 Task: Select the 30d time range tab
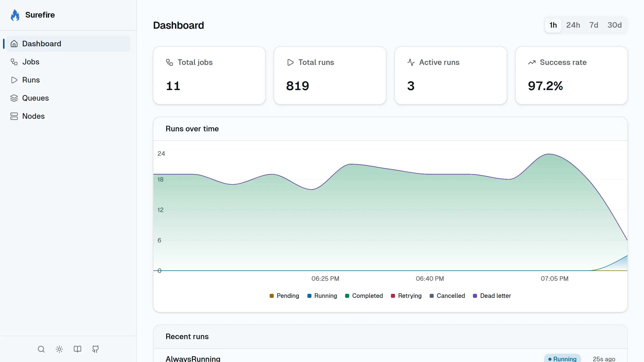[x=614, y=25]
